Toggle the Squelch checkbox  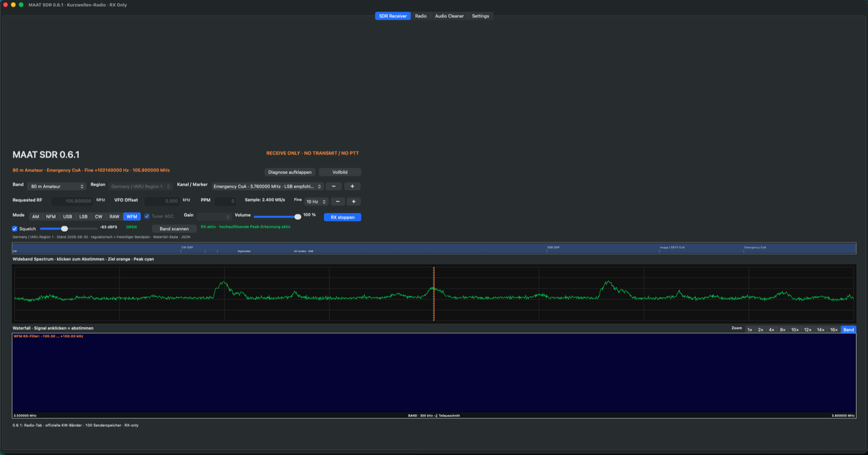pyautogui.click(x=15, y=229)
